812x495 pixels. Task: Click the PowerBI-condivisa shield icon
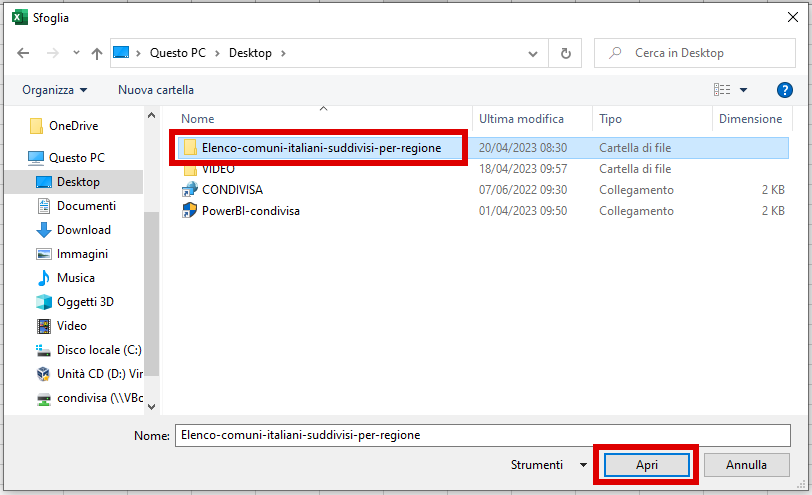tap(190, 211)
